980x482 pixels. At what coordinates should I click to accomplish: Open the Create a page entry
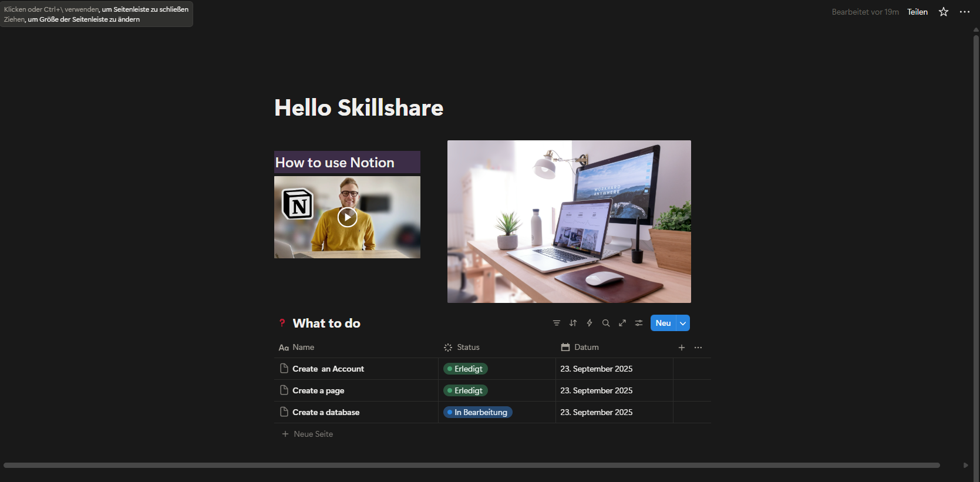coord(318,390)
